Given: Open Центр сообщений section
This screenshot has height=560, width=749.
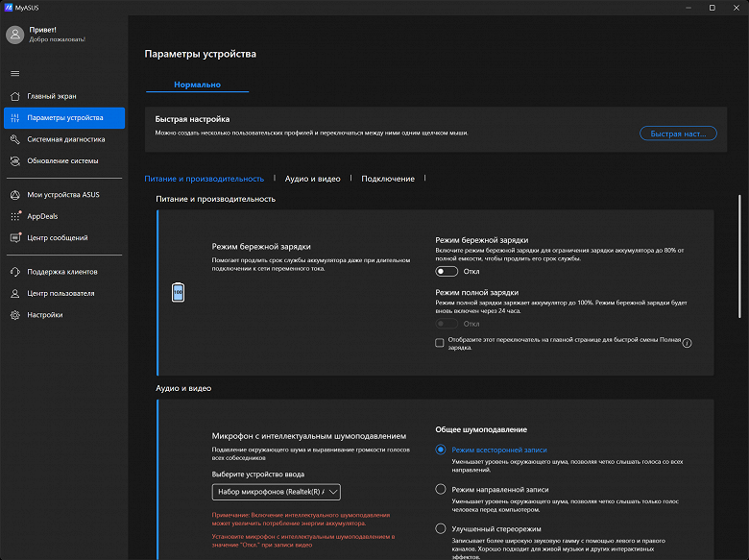Looking at the screenshot, I should 64,237.
